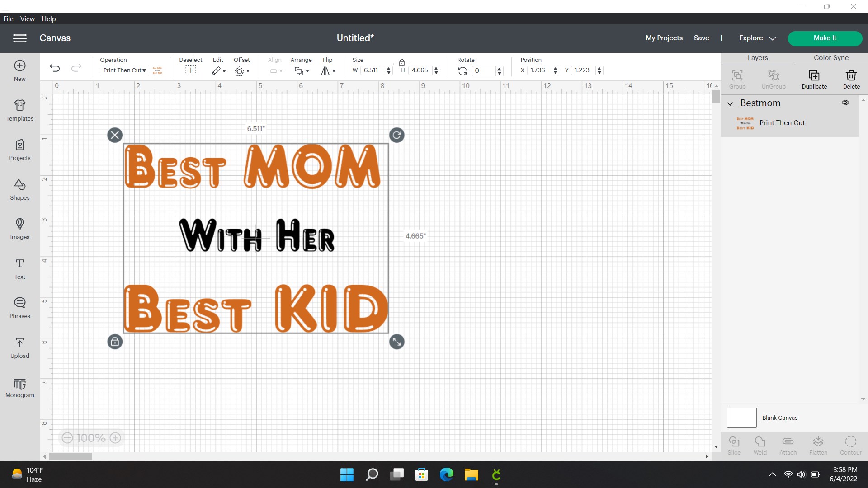Image resolution: width=868 pixels, height=488 pixels.
Task: Click the Slice tool
Action: point(734,445)
